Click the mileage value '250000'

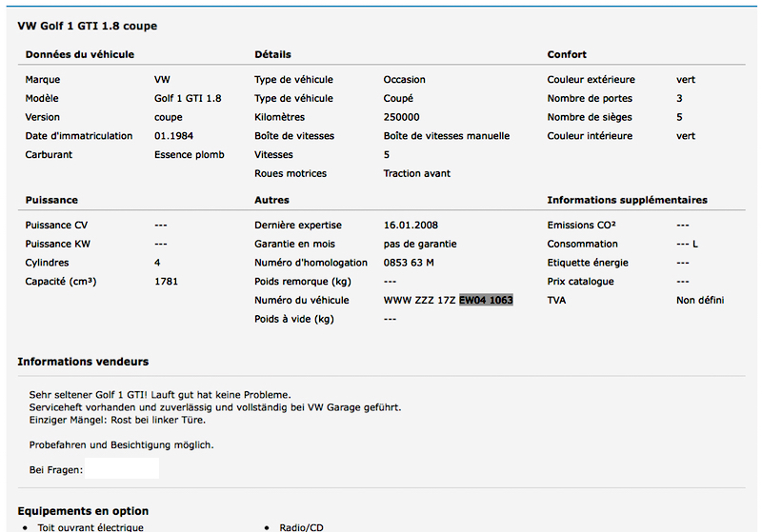(401, 117)
